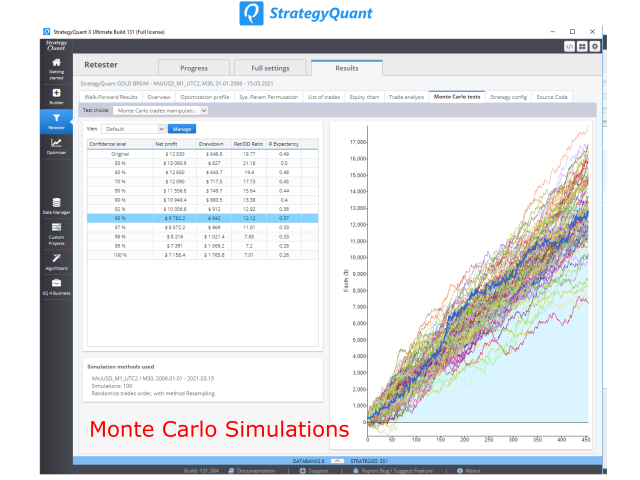Click the Manage button

[182, 129]
